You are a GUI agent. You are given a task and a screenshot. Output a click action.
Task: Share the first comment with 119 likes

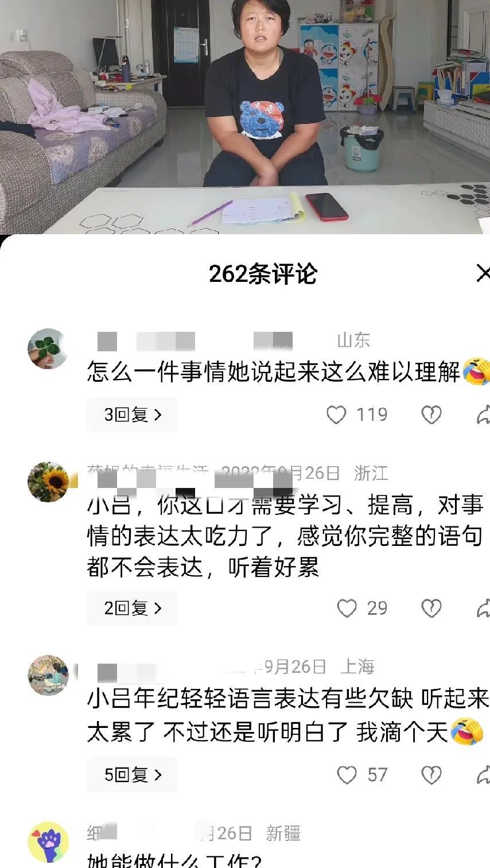(483, 415)
